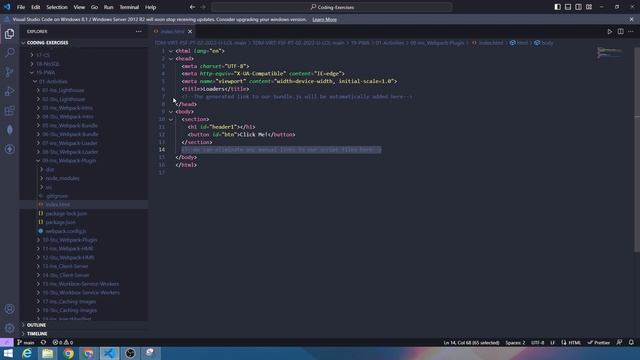Close the index.html editor tab
640x360 pixels.
click(x=190, y=31)
